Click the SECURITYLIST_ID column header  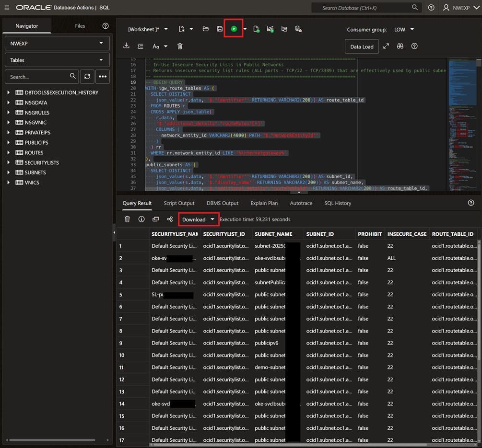[x=226, y=234]
